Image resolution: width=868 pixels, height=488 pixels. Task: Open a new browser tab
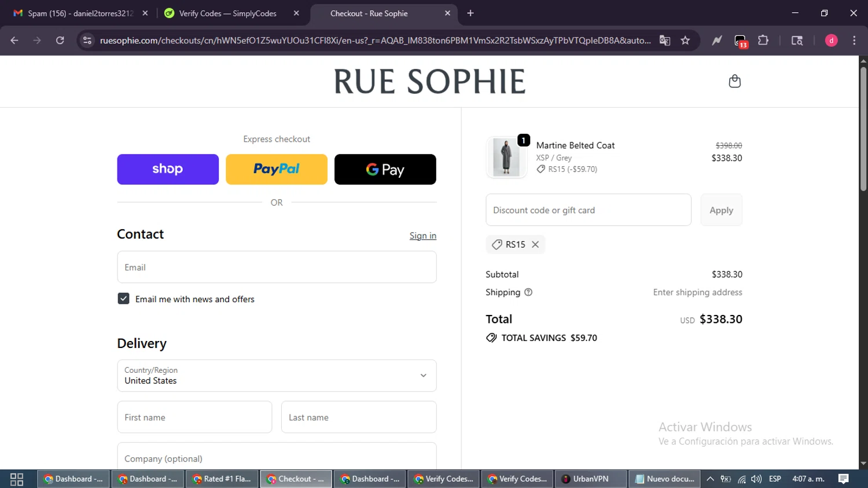pos(470,13)
